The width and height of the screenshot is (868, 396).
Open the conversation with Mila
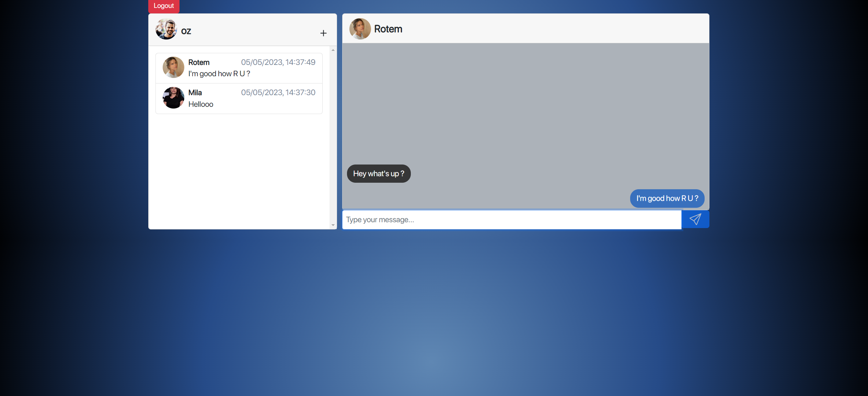(240, 98)
